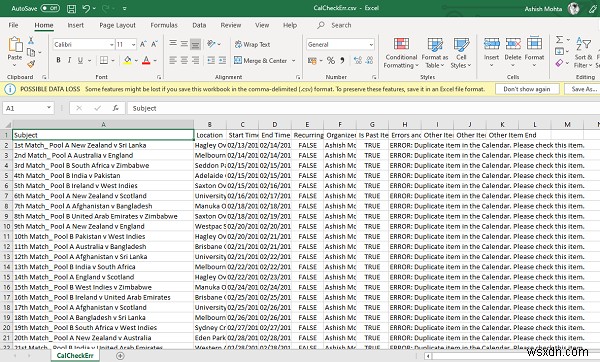Select the CalCheckErr sheet tab
The image size is (600, 362).
click(x=75, y=355)
